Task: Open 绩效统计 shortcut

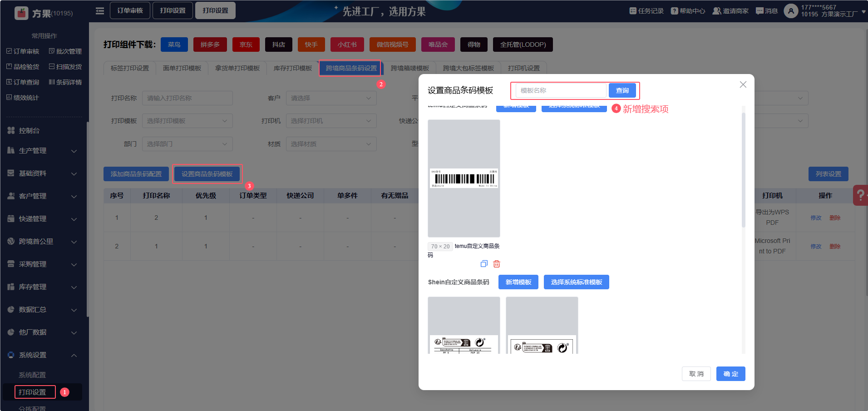Action: point(23,98)
